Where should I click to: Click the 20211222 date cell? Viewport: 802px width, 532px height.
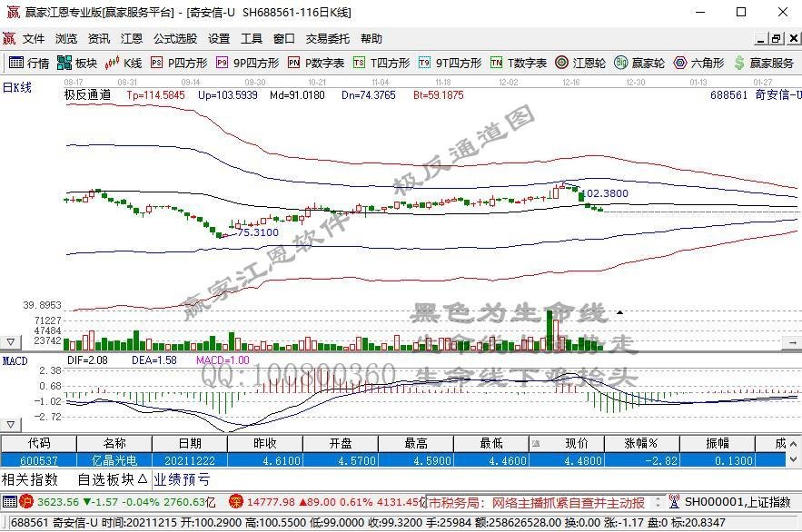pos(190,460)
